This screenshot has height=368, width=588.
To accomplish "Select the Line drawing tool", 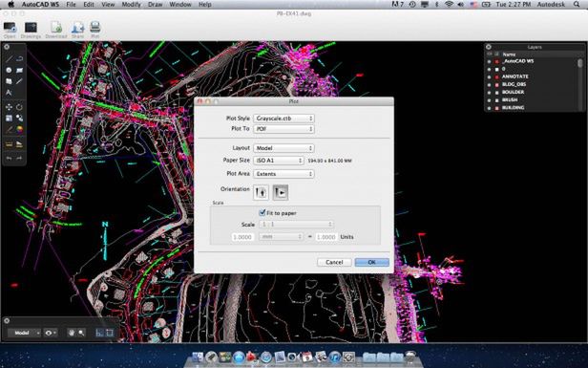I will point(9,59).
